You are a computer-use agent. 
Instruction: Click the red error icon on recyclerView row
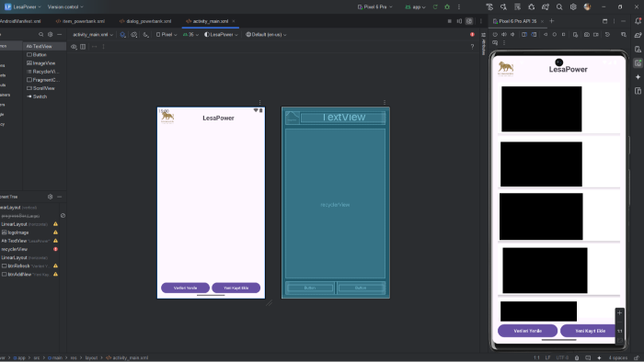point(55,249)
